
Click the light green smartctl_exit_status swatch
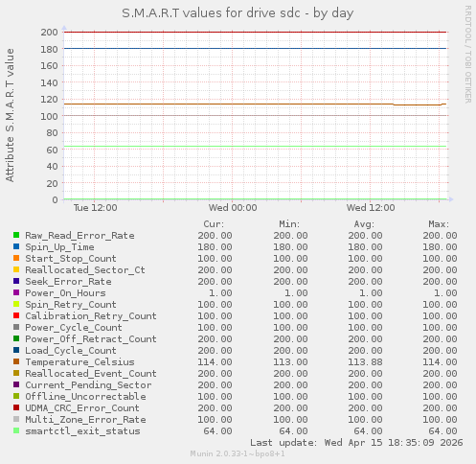click(16, 430)
